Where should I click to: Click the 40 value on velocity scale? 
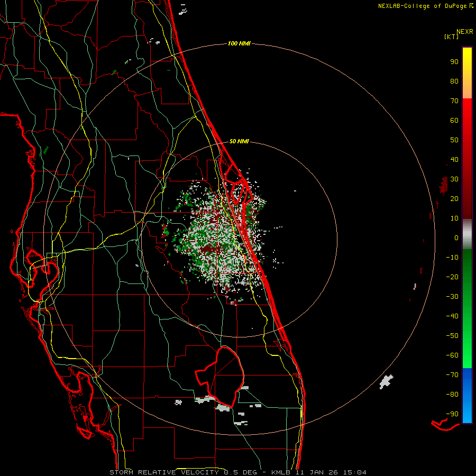(x=454, y=160)
